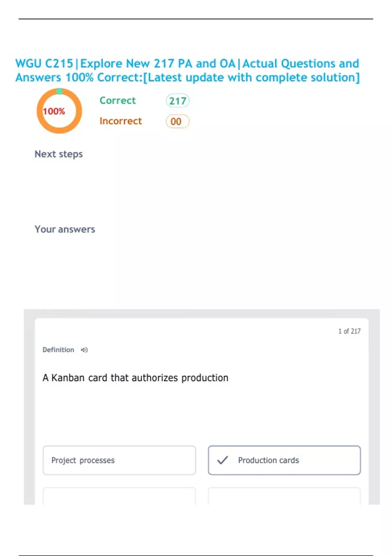Play audio with the speaker icon
Image resolution: width=392 pixels, height=556 pixels.
[84, 350]
